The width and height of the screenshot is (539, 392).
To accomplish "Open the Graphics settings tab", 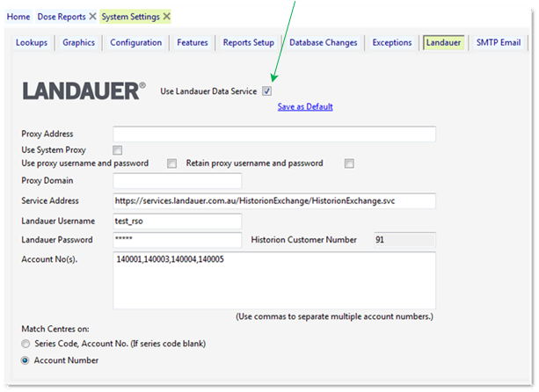I will point(78,42).
